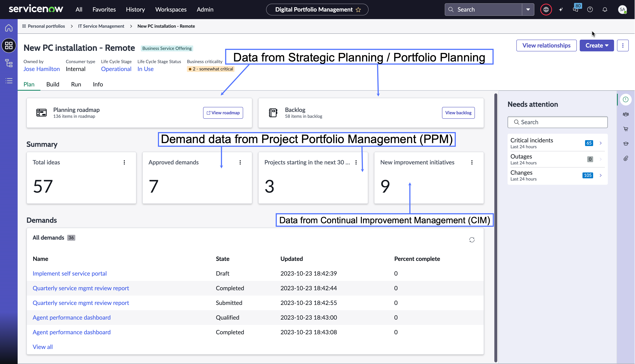Screen dimensions: 635x364
Task: Open the History menu
Action: click(x=135, y=10)
